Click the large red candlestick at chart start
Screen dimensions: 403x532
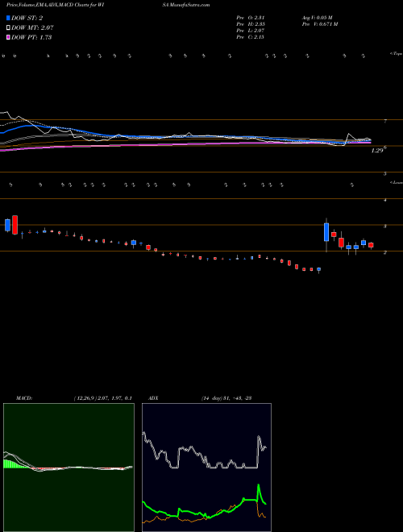pyautogui.click(x=15, y=225)
